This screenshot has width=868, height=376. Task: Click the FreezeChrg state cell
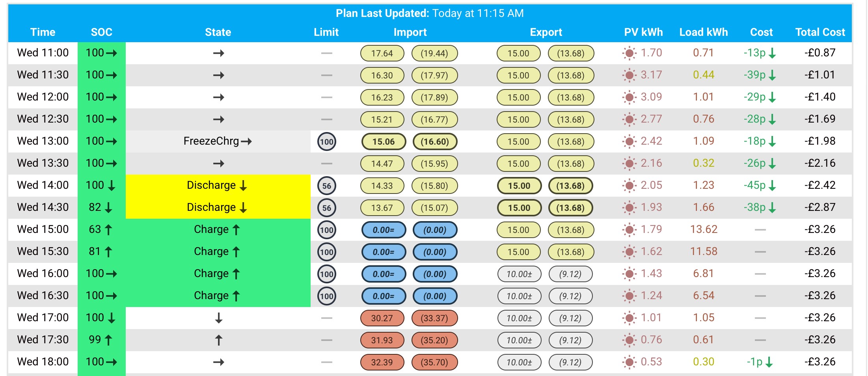(x=218, y=141)
